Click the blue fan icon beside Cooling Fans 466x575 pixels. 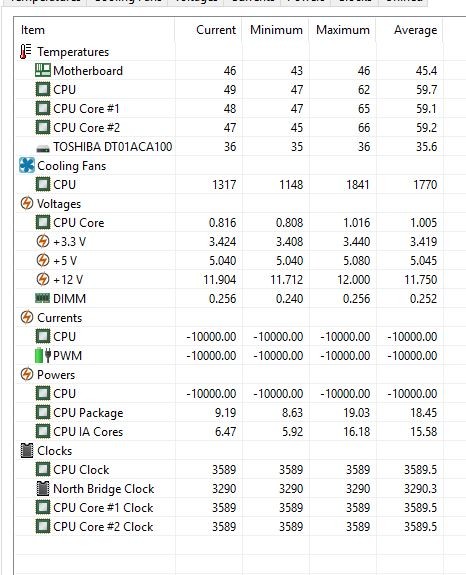pos(27,165)
